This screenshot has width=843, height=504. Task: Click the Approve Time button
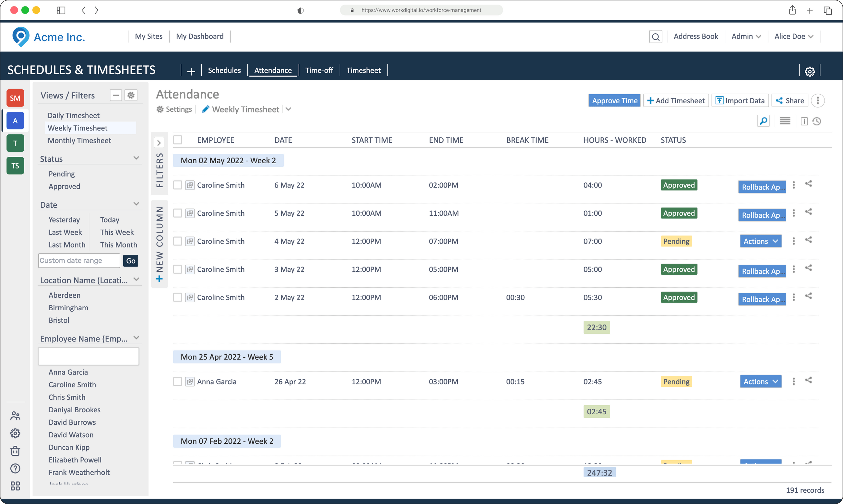pos(614,100)
